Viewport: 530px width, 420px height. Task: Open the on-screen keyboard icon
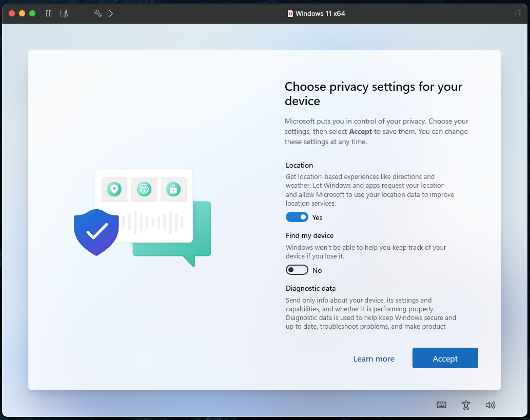441,405
